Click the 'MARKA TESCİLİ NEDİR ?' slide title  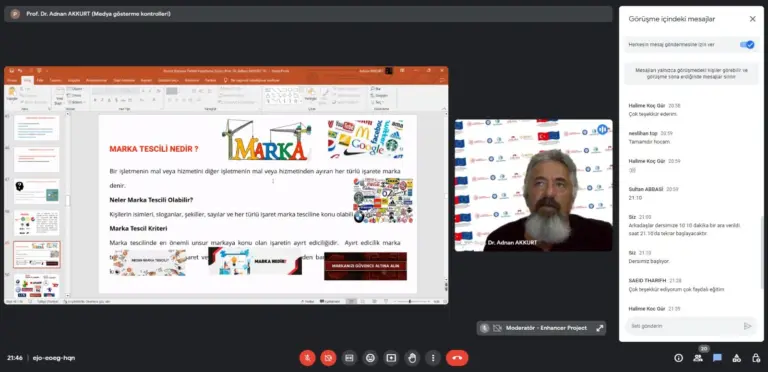coord(154,149)
